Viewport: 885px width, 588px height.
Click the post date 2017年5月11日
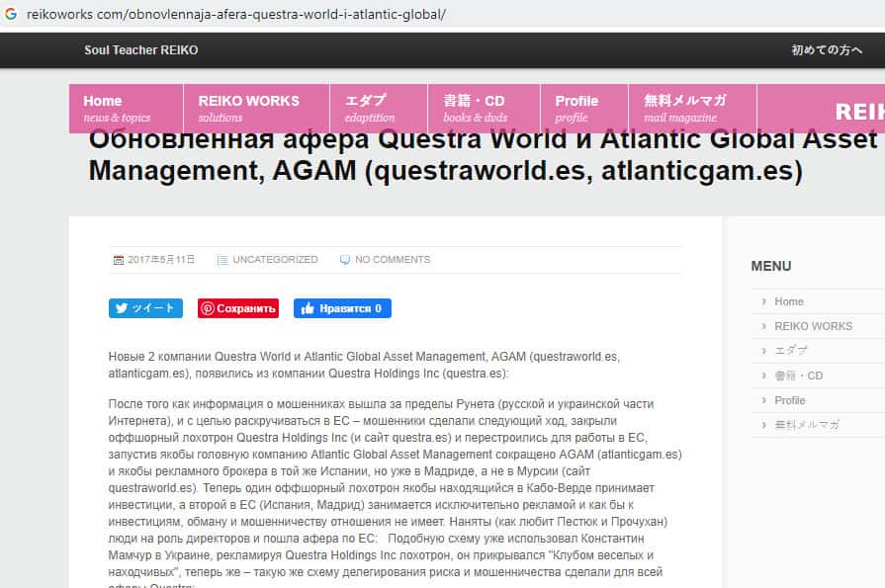tap(161, 260)
